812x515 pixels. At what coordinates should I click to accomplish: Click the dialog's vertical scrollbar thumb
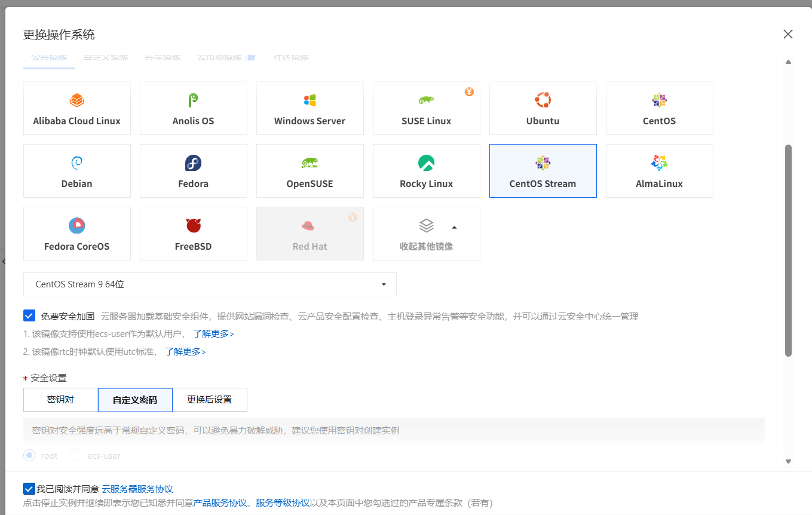click(x=788, y=250)
